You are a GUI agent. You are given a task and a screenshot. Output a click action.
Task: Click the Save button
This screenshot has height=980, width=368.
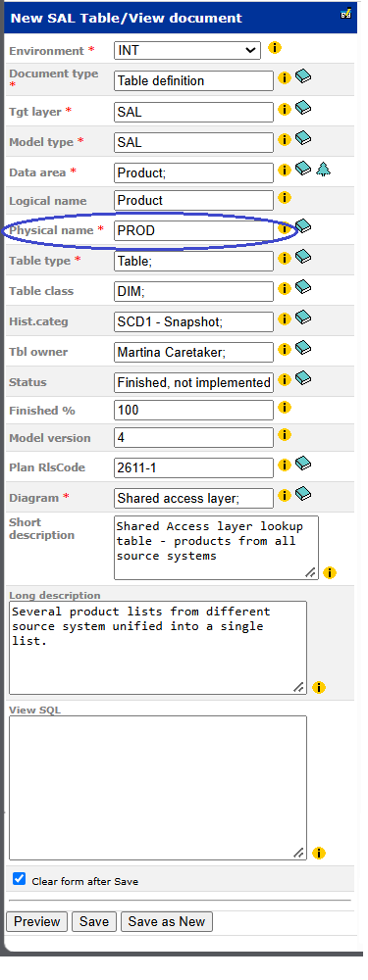[94, 922]
